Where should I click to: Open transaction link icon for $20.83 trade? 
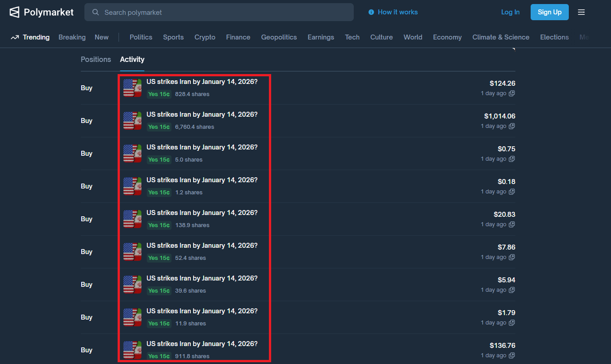pyautogui.click(x=512, y=224)
